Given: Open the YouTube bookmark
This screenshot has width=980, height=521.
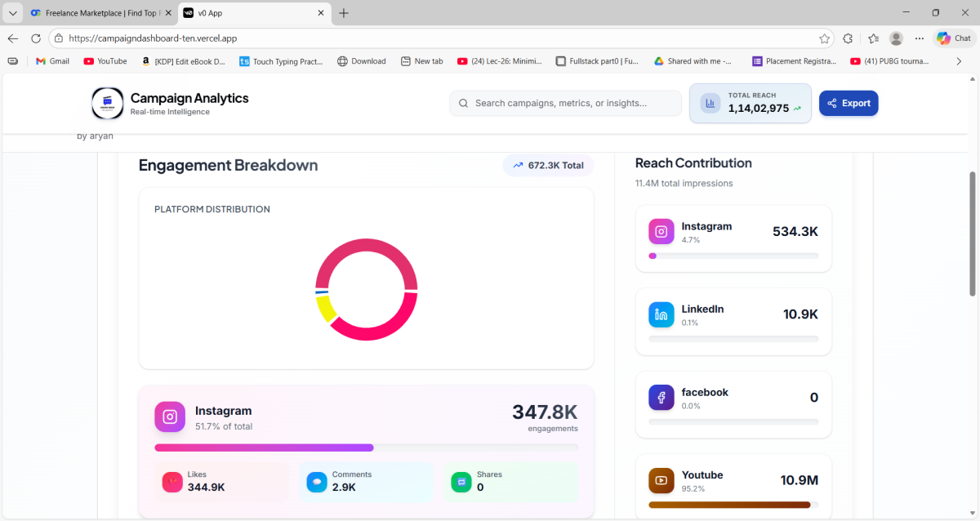Looking at the screenshot, I should (x=105, y=61).
